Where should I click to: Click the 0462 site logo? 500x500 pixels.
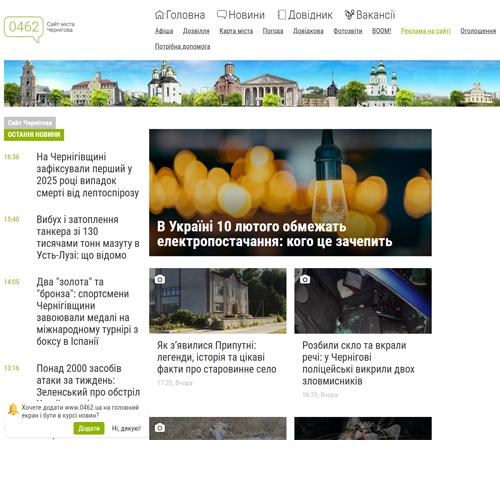[24, 29]
